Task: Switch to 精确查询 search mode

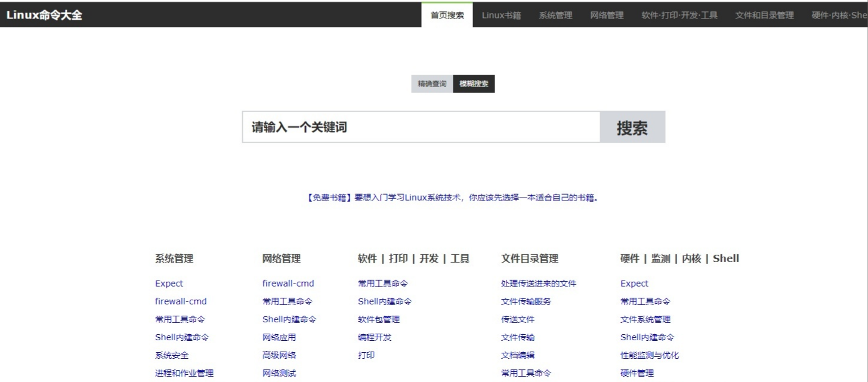Action: 432,84
